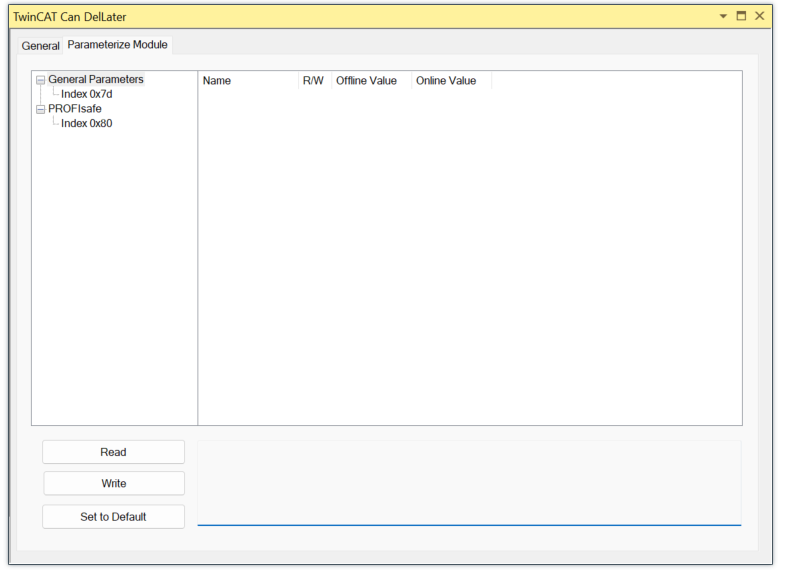Maximize the TwinCAT Can DelLater window
The height and width of the screenshot is (574, 790).
point(741,16)
